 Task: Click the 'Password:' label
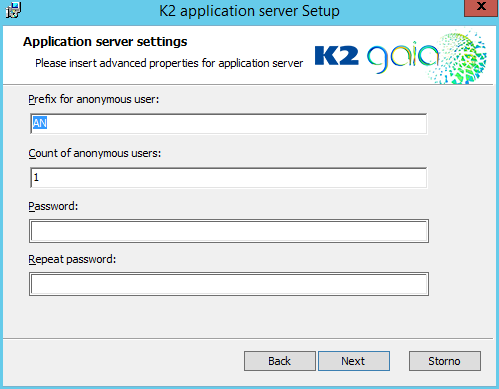click(53, 206)
